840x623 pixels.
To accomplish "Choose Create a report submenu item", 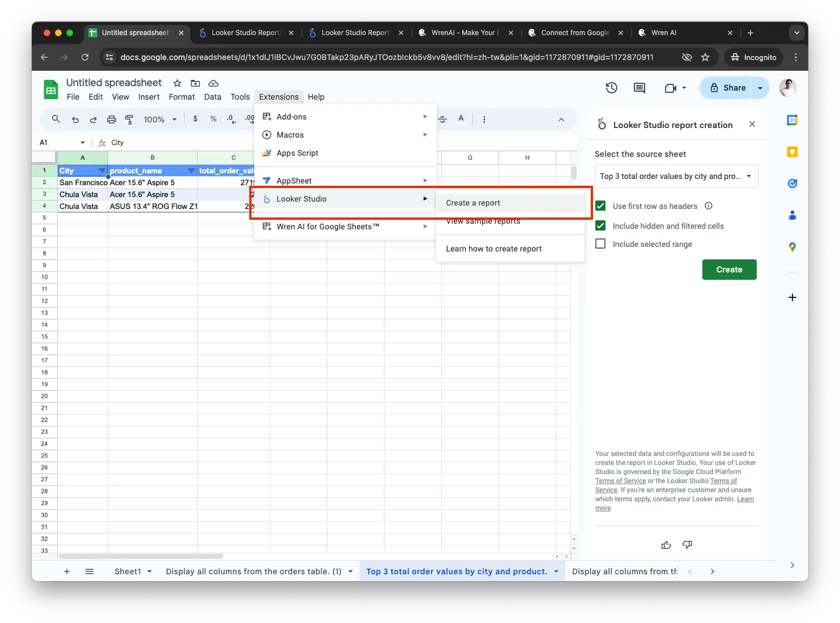I will pyautogui.click(x=510, y=203).
